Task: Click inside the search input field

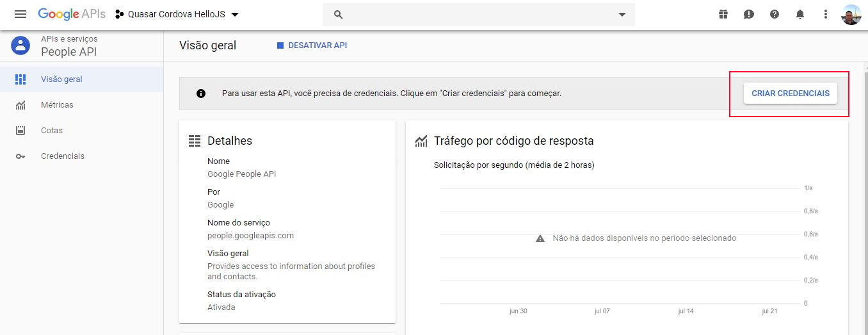Action: coord(474,15)
